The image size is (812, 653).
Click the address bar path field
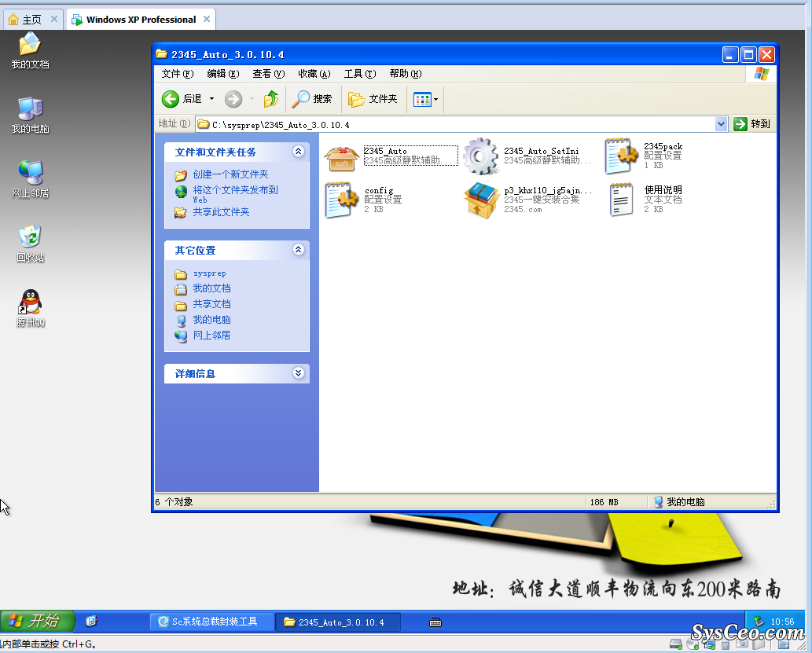pyautogui.click(x=456, y=124)
